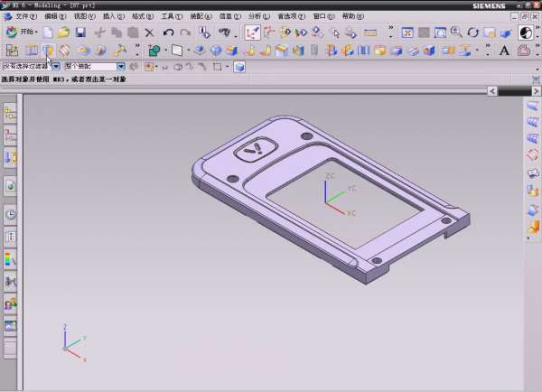Click the Save file icon
This screenshot has height=392, width=542.
79,33
